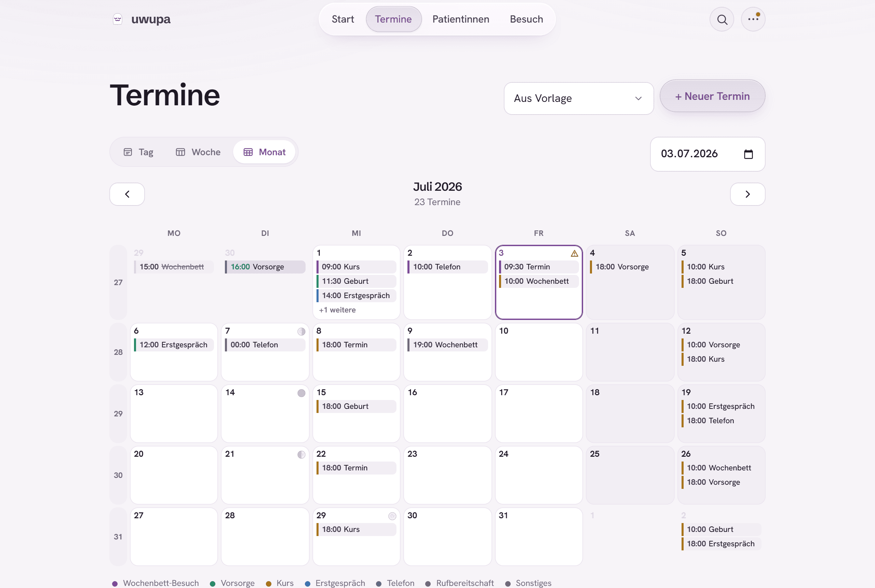
Task: Click the Rufbereitschaft legend label
Action: (x=465, y=583)
